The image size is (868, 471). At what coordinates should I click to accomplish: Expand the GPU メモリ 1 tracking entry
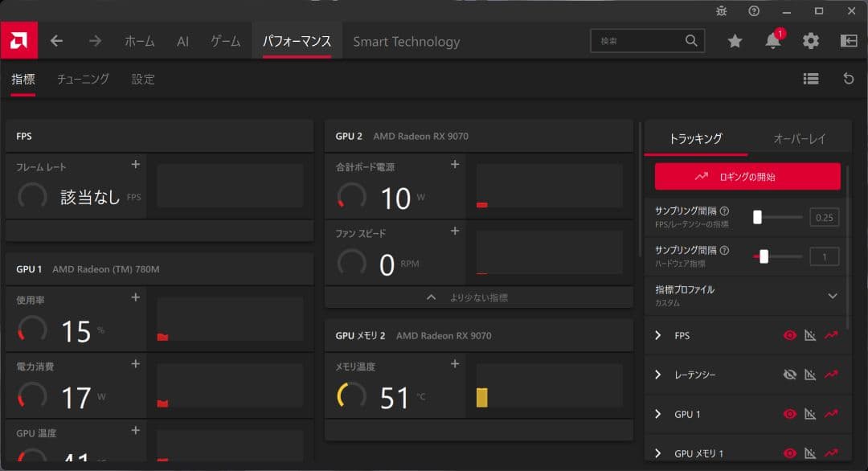(657, 453)
